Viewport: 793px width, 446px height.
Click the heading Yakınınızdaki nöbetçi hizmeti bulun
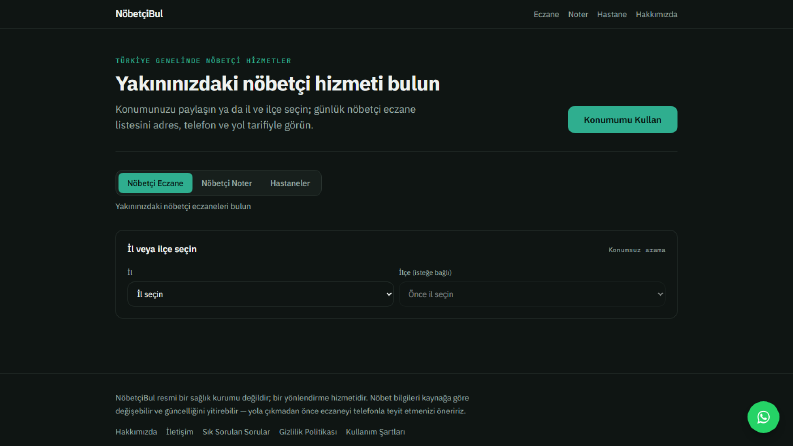tap(277, 84)
